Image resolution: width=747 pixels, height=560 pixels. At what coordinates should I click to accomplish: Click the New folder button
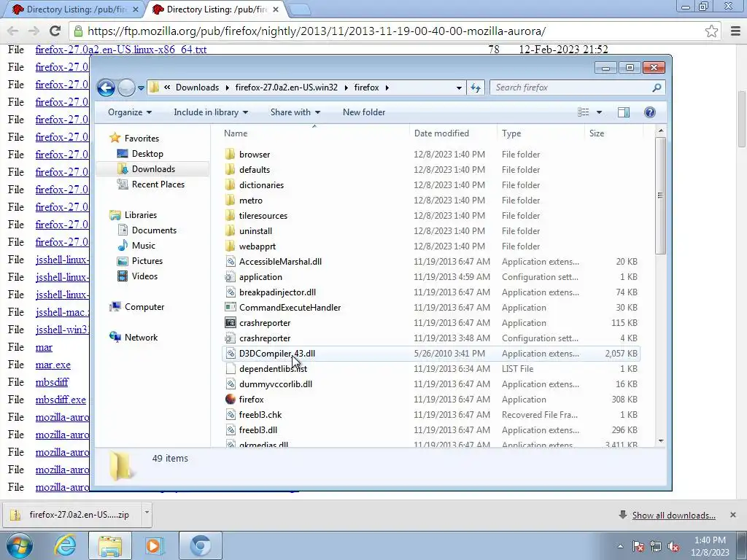(x=364, y=112)
